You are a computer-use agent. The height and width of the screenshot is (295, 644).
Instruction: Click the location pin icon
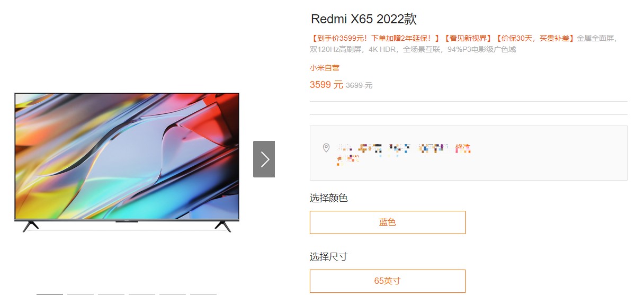point(326,148)
